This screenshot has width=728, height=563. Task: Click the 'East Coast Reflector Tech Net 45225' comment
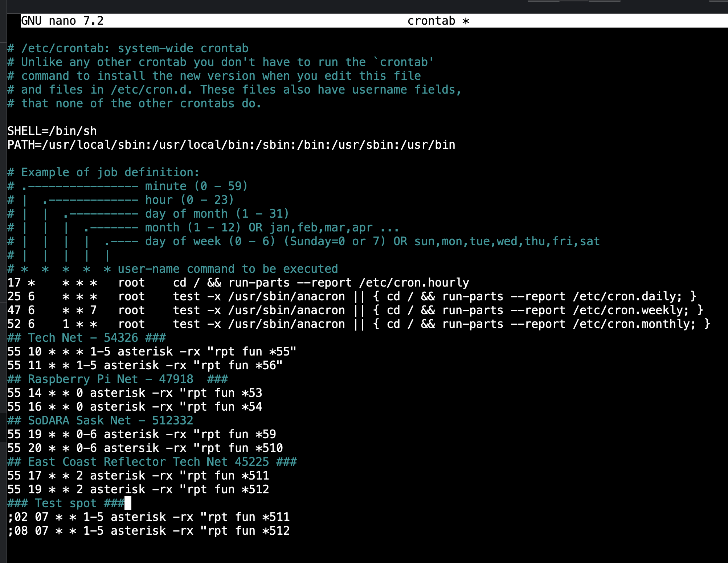click(152, 462)
